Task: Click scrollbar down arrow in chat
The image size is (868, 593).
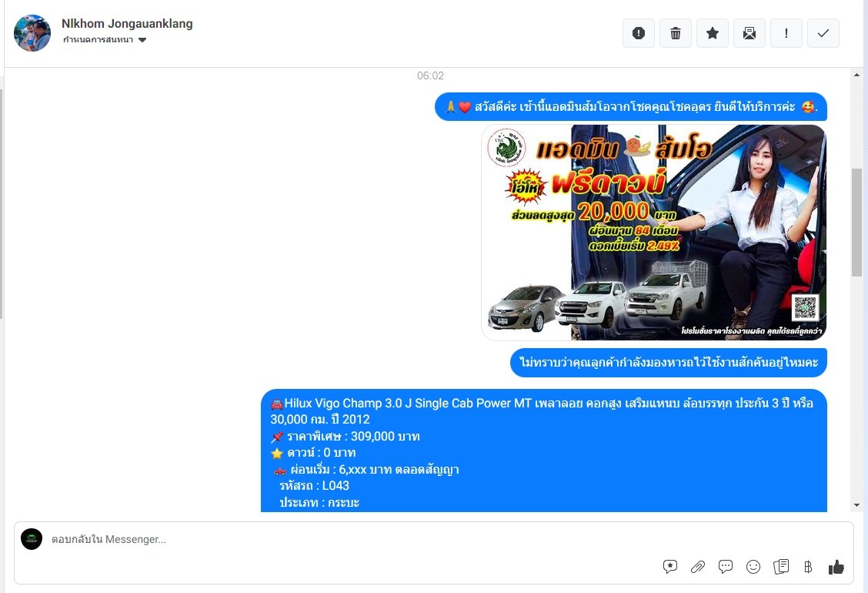Action: (857, 505)
